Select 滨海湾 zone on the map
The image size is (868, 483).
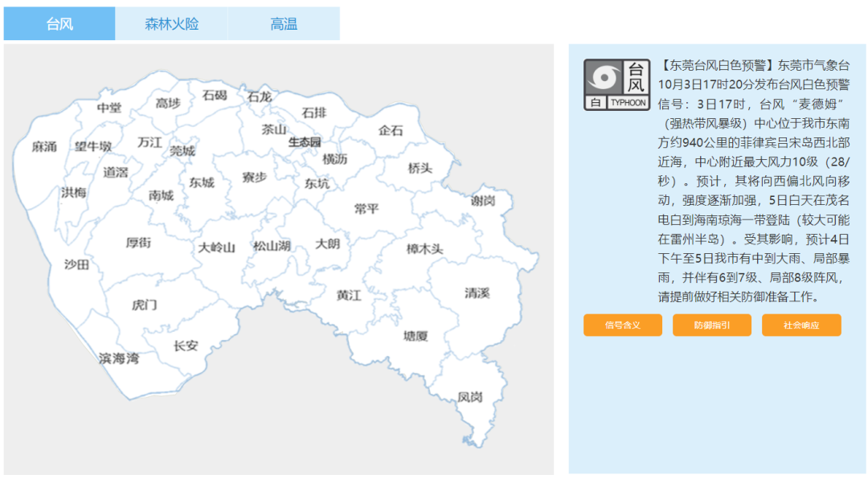coord(119,358)
